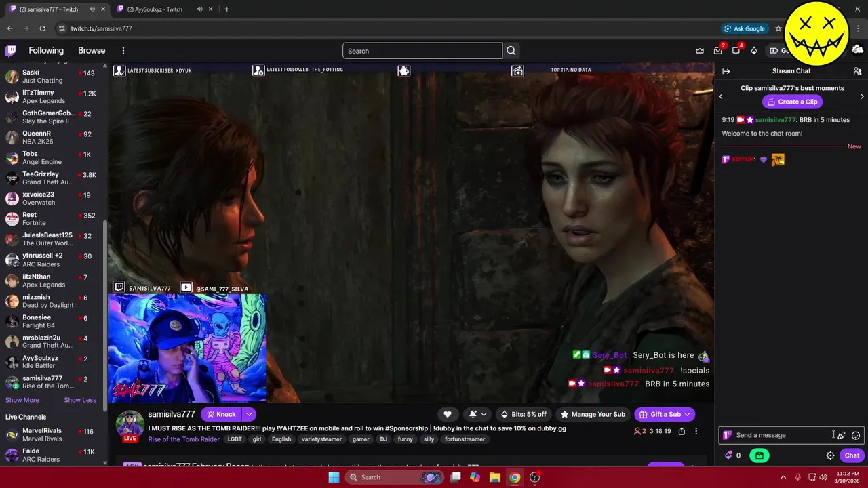The width and height of the screenshot is (868, 488).
Task: Open the Windows Start menu
Action: pyautogui.click(x=334, y=477)
